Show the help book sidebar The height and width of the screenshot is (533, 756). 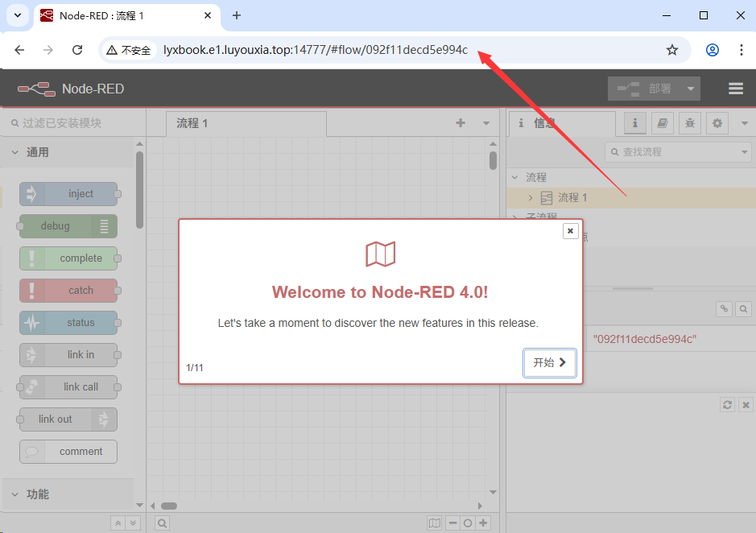pos(663,123)
